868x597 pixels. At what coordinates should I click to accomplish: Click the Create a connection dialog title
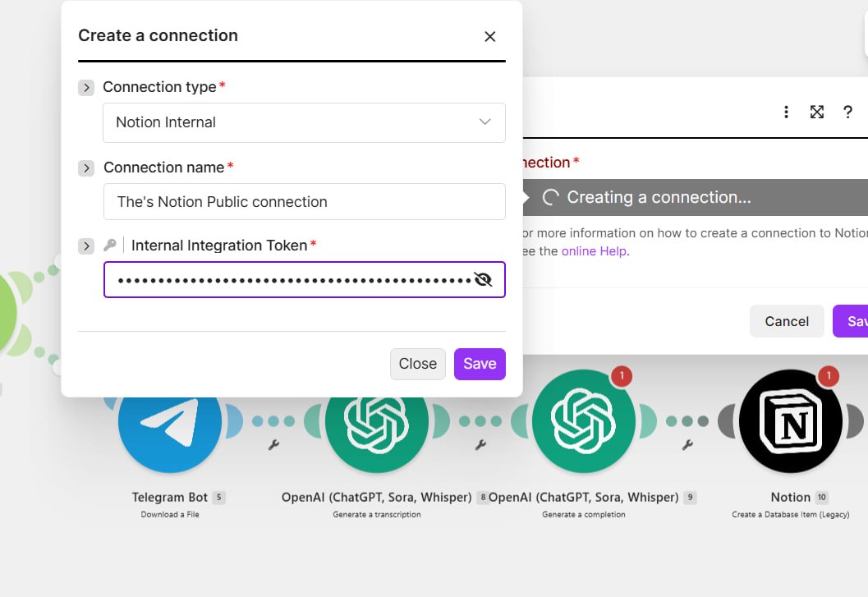point(158,35)
